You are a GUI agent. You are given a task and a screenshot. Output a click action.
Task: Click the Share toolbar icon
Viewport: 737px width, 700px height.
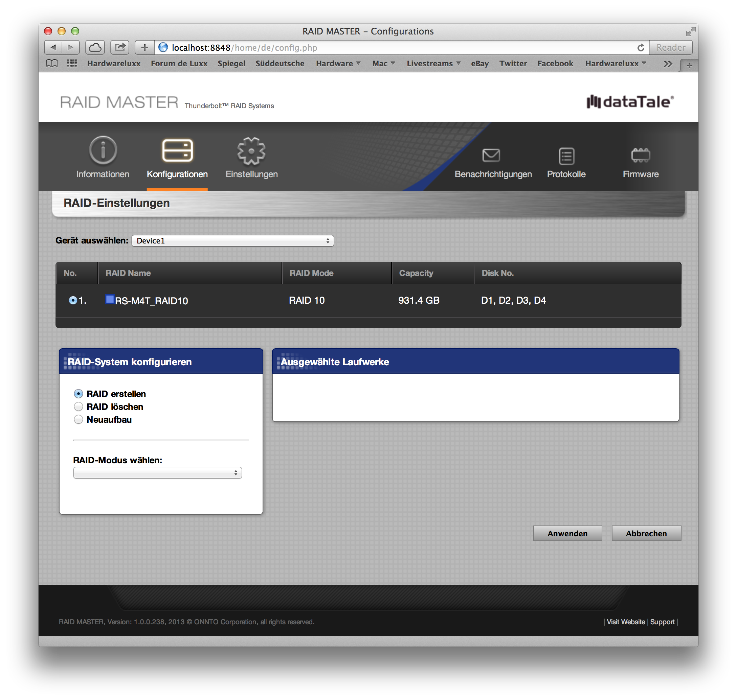pyautogui.click(x=120, y=47)
